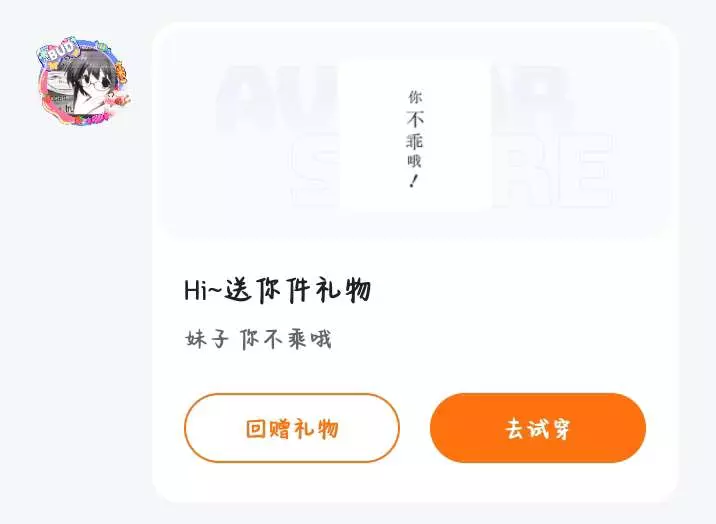This screenshot has width=716, height=524.
Task: Tap the exclamation mark in gift image
Action: [414, 180]
